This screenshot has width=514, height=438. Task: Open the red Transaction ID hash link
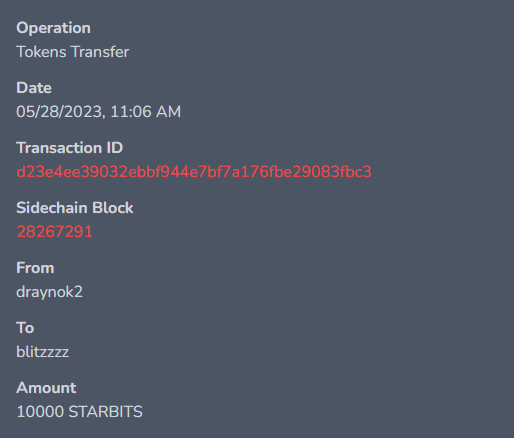tap(194, 172)
